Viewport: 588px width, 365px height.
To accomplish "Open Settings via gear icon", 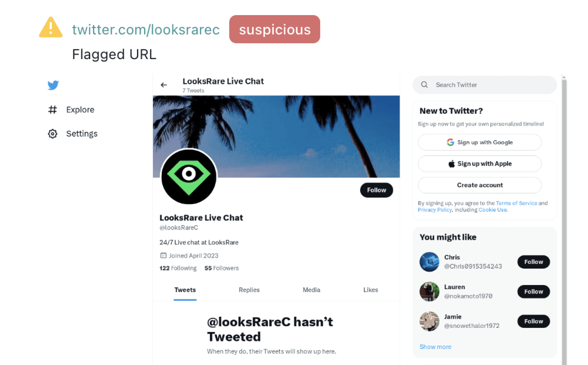I will pos(53,134).
